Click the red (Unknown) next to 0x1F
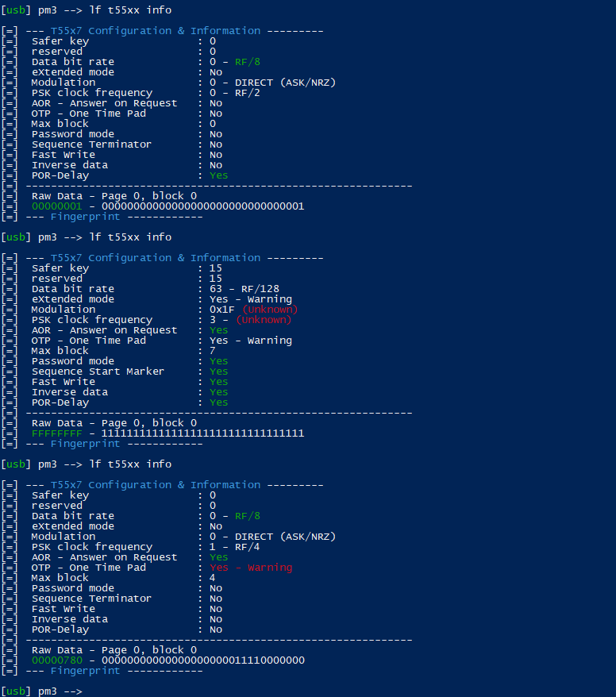 pos(270,310)
